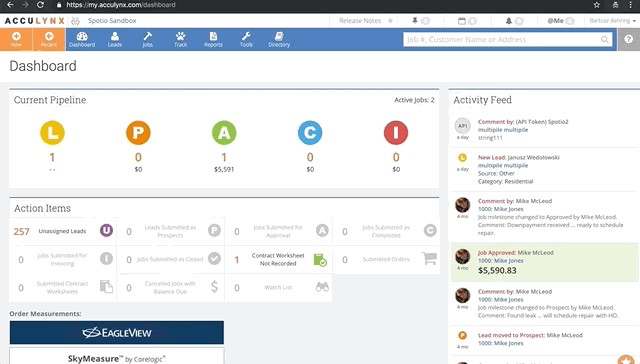Open multipile multipile link under API comment
Screen dimensions: 640x364
tap(503, 130)
